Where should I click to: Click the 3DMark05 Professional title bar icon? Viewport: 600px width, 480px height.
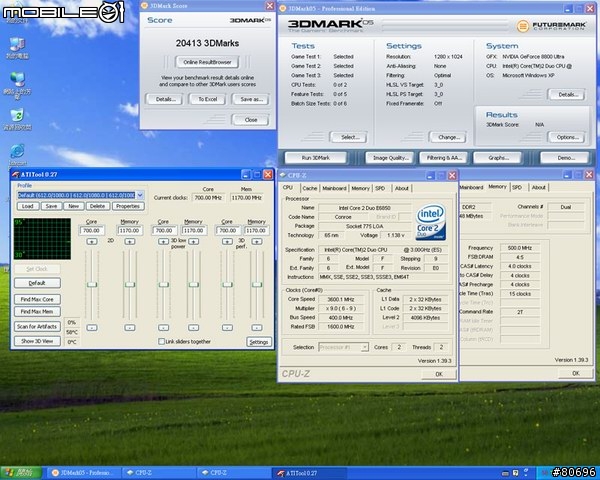283,8
